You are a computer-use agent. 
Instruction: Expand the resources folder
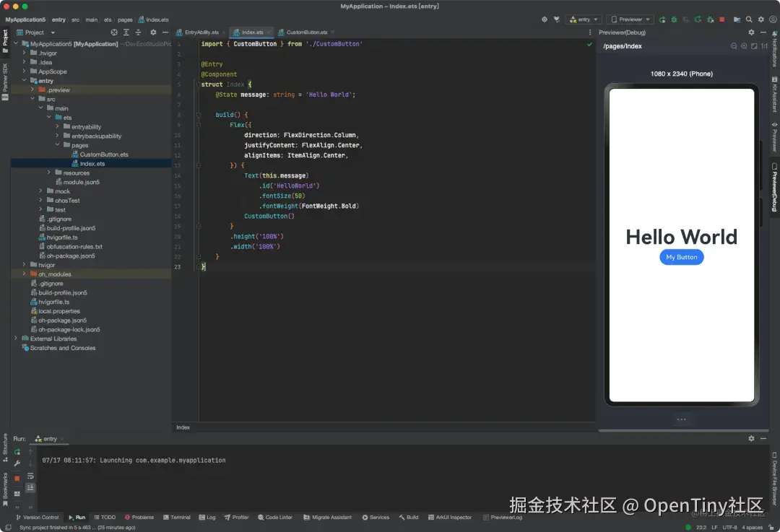49,173
